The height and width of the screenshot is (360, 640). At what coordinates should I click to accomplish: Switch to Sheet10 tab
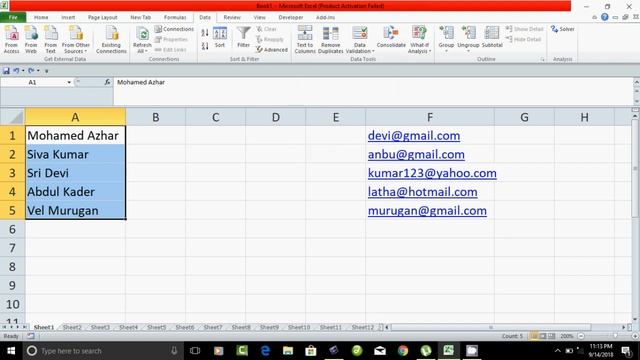(x=299, y=327)
